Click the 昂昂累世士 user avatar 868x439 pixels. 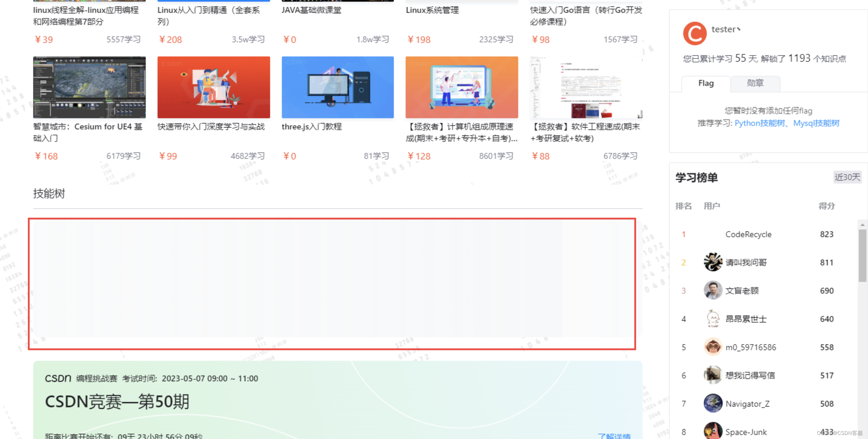(713, 319)
